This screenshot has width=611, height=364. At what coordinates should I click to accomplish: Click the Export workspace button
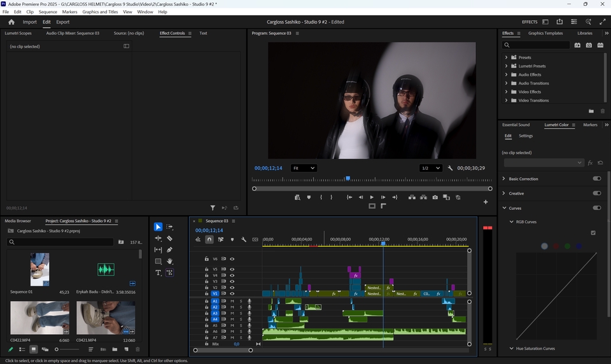click(63, 22)
